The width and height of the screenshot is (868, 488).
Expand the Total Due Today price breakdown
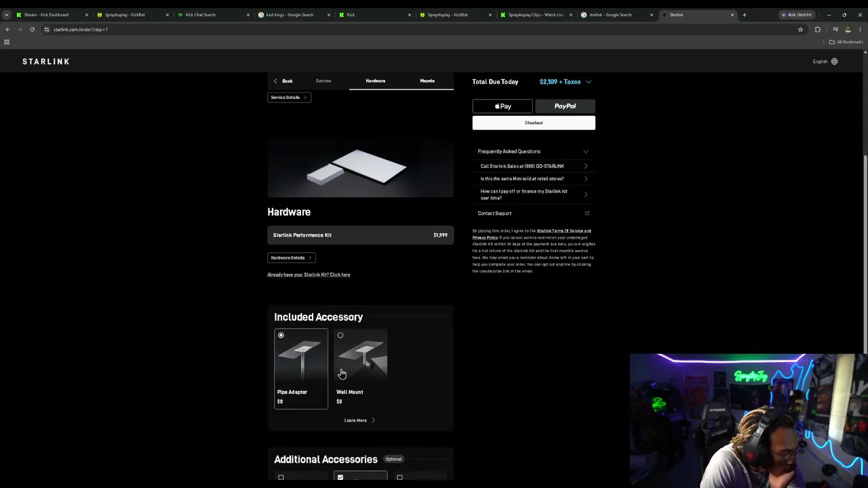[x=588, y=82]
